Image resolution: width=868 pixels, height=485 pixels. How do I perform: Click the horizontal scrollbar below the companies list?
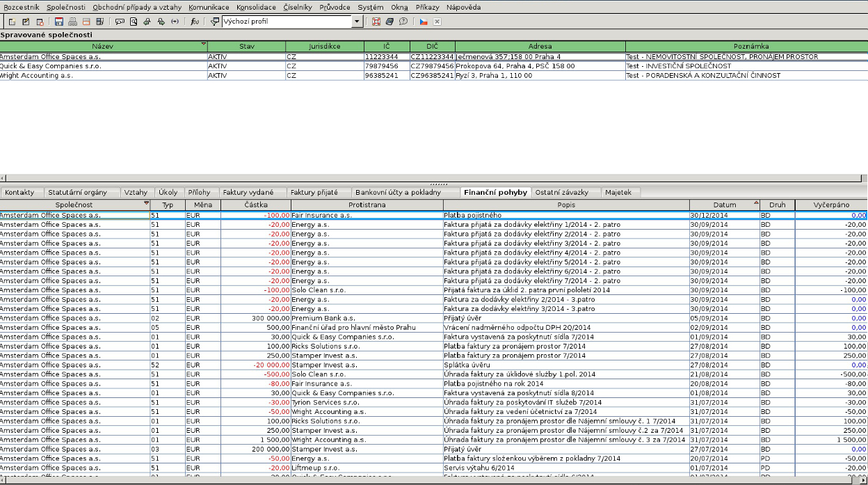pyautogui.click(x=434, y=178)
